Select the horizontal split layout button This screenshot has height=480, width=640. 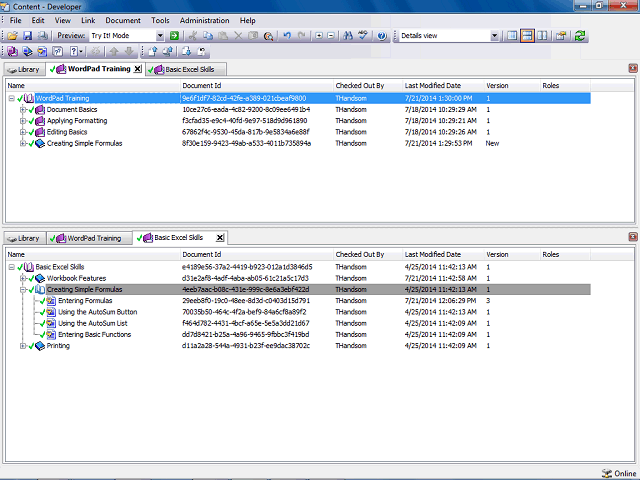[527, 36]
